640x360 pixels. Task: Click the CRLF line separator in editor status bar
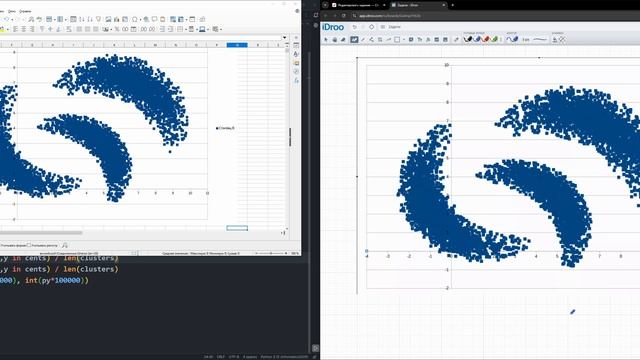coord(221,357)
